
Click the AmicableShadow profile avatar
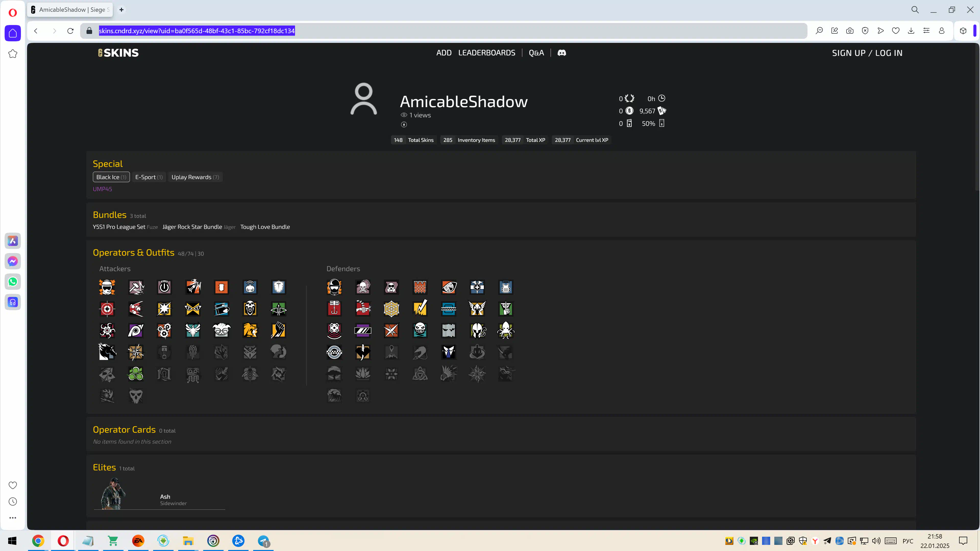tap(364, 99)
